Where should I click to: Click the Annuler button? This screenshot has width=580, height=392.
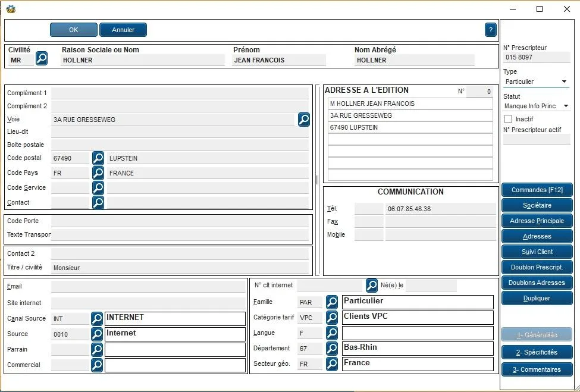tap(123, 30)
